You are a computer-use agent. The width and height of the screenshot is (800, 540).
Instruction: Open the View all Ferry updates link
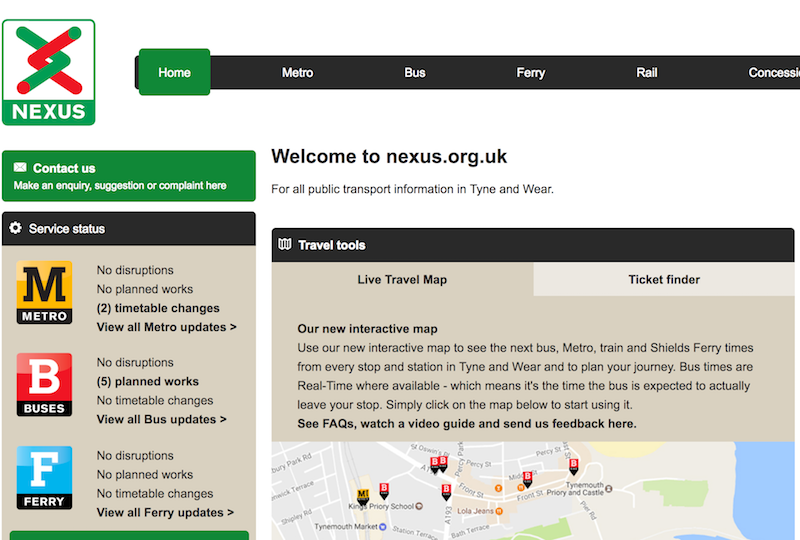coord(165,512)
